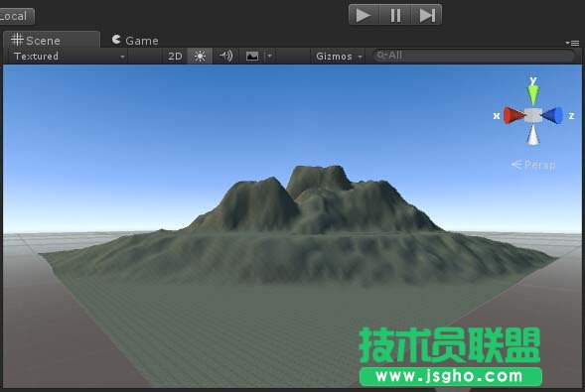Click the scene search field
585x392 pixels.
point(474,56)
